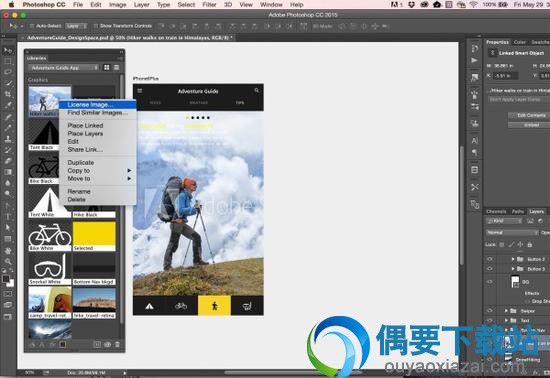Viewport: 550px width, 378px height.
Task: Select the Path Selection arrow tool
Action: [x=7, y=227]
